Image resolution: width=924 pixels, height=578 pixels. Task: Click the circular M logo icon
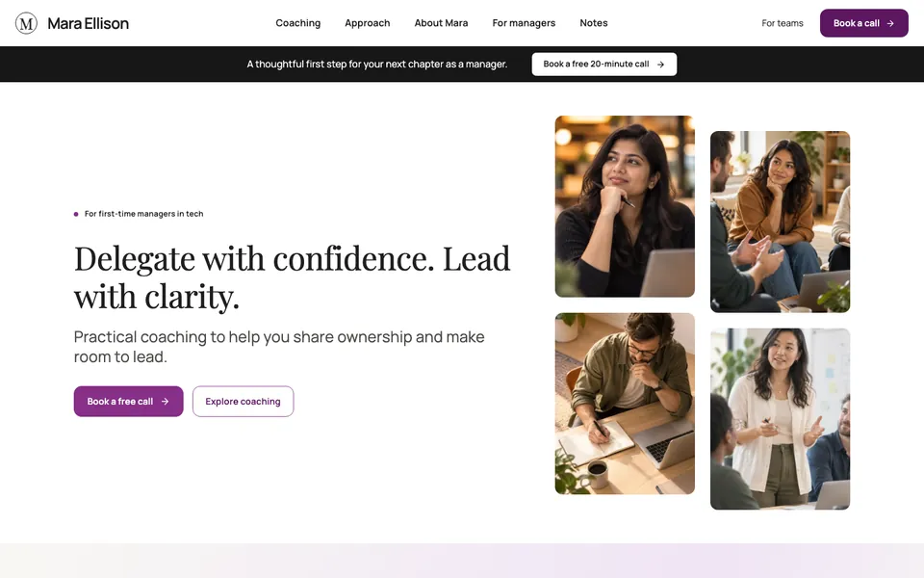tap(26, 23)
